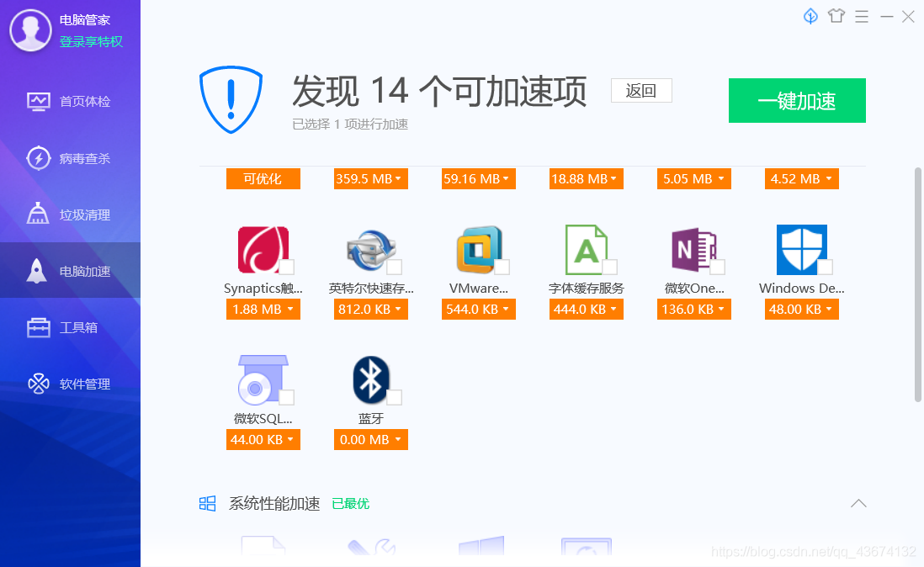Image resolution: width=924 pixels, height=567 pixels.
Task: Open VMware 544.0 KB dropdown
Action: click(x=479, y=309)
